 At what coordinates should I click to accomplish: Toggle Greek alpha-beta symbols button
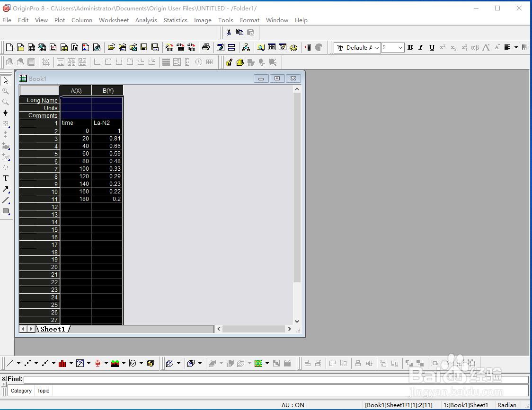coord(475,47)
